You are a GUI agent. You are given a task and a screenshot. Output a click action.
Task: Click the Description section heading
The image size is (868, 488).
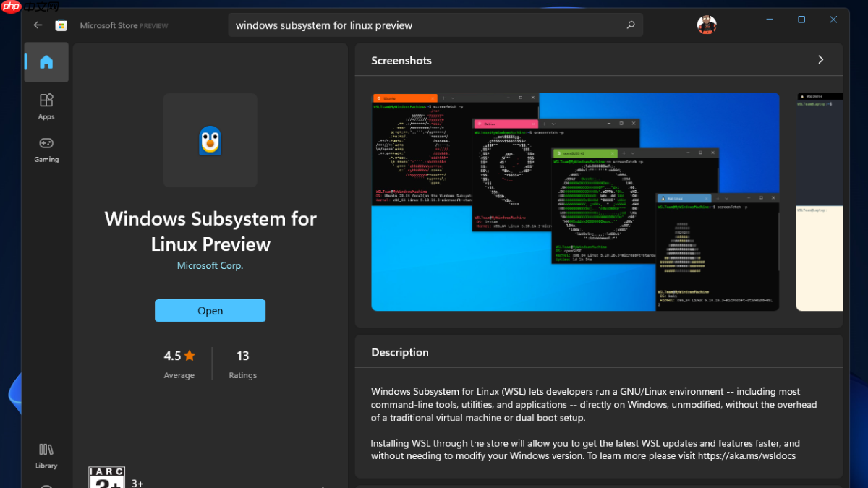(x=400, y=352)
